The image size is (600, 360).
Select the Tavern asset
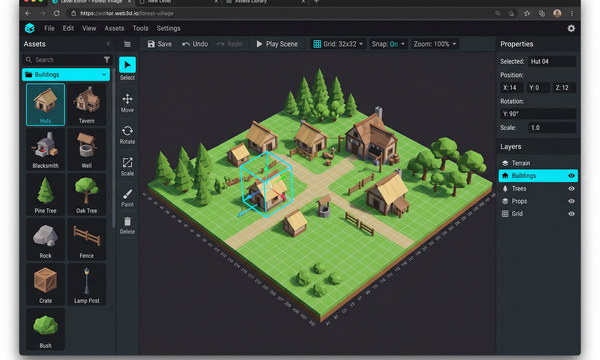pyautogui.click(x=86, y=104)
